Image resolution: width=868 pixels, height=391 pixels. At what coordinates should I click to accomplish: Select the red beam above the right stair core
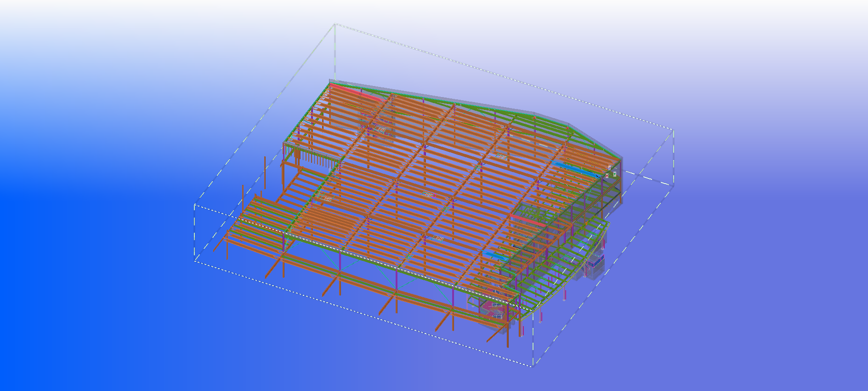(527, 220)
